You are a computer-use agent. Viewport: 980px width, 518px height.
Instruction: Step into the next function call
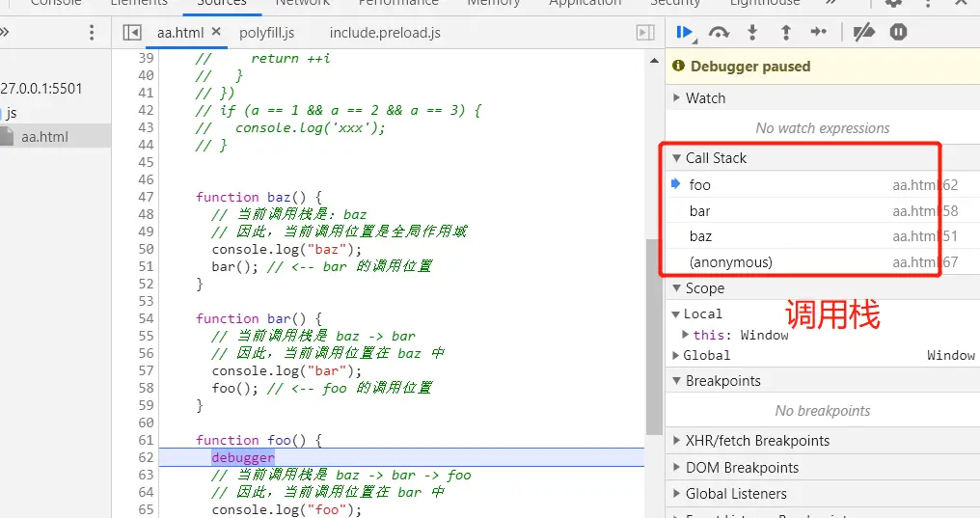coord(752,32)
